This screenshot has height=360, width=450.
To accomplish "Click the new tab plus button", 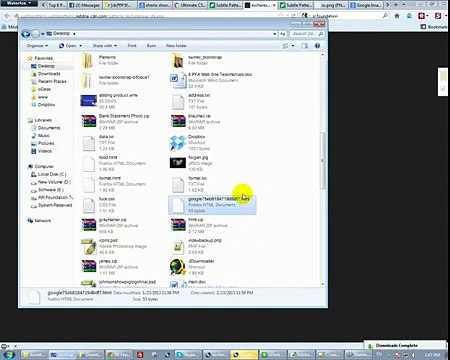I will click(396, 5).
